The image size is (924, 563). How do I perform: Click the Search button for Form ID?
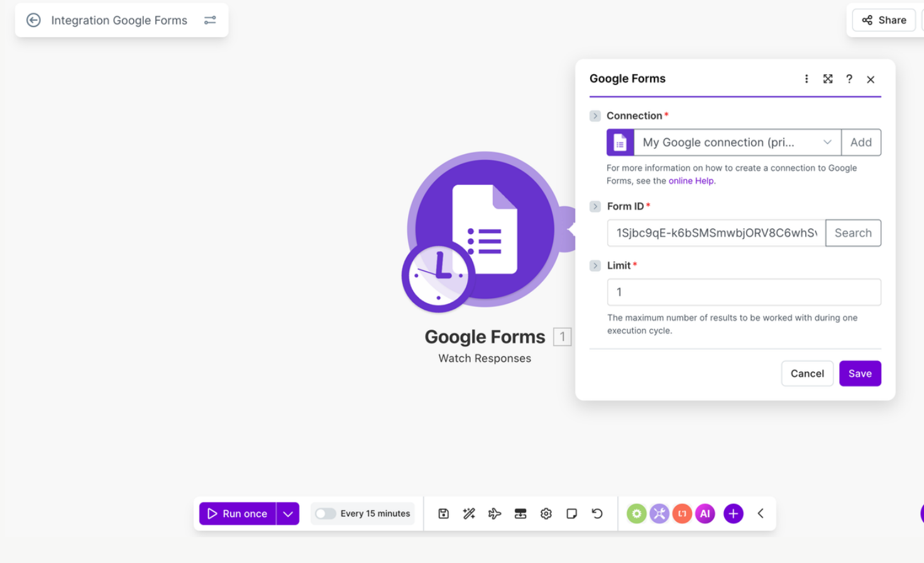point(853,233)
